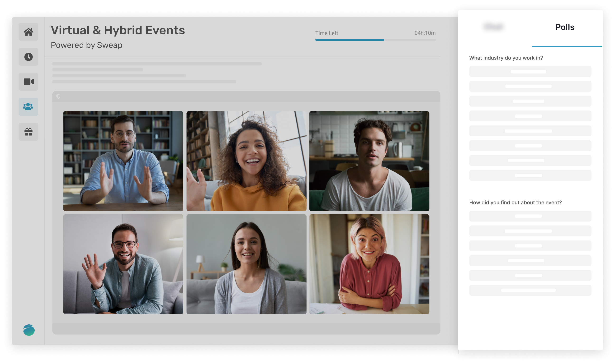Select video of woman in gray cardigan

click(x=246, y=264)
